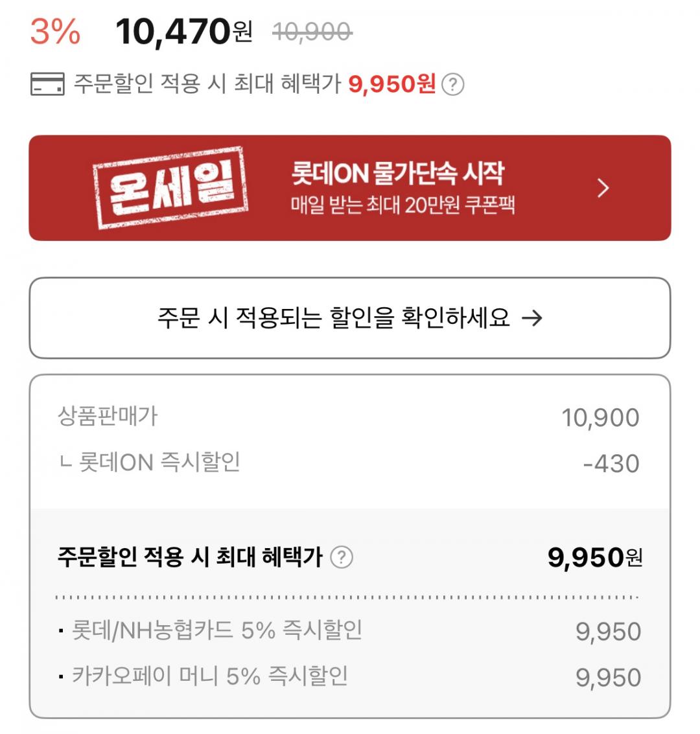Open the banner's right chevron arrow

pyautogui.click(x=603, y=188)
